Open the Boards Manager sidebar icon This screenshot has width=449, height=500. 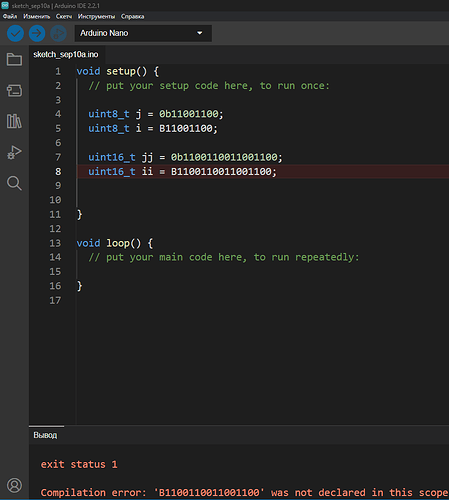pos(14,90)
